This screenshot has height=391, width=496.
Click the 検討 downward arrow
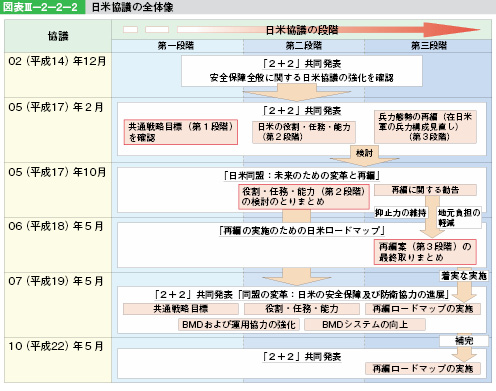[364, 156]
